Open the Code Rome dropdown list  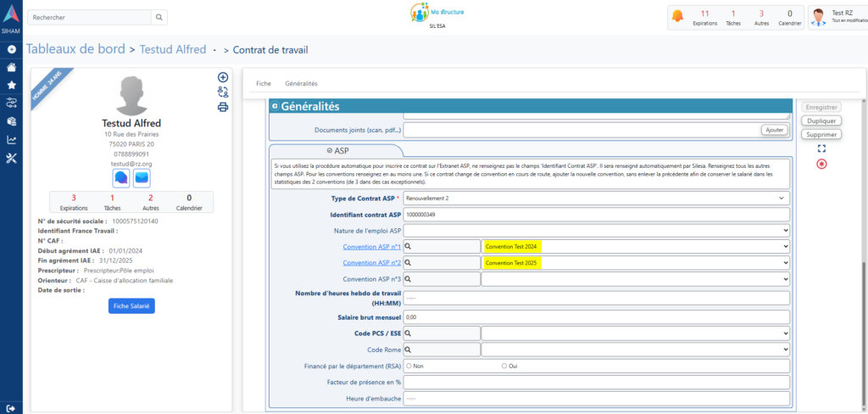pyautogui.click(x=635, y=350)
